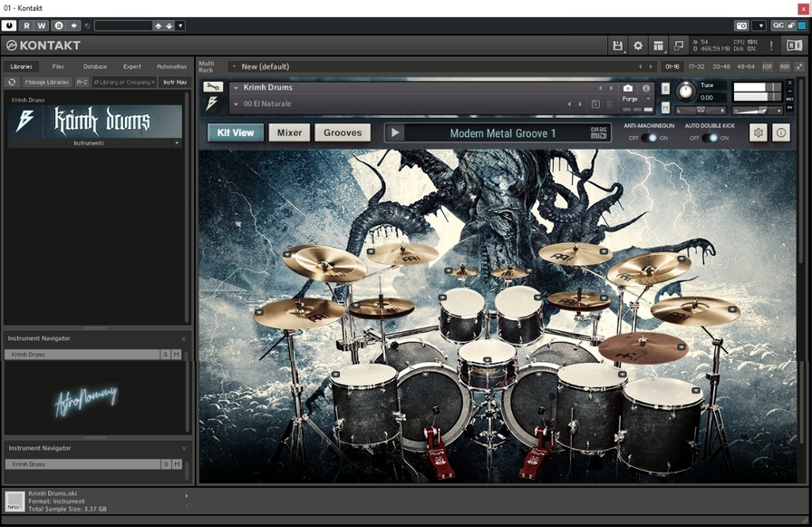Image resolution: width=812 pixels, height=527 pixels.
Task: Open the New (default) multi rack dropdown
Action: (x=233, y=66)
